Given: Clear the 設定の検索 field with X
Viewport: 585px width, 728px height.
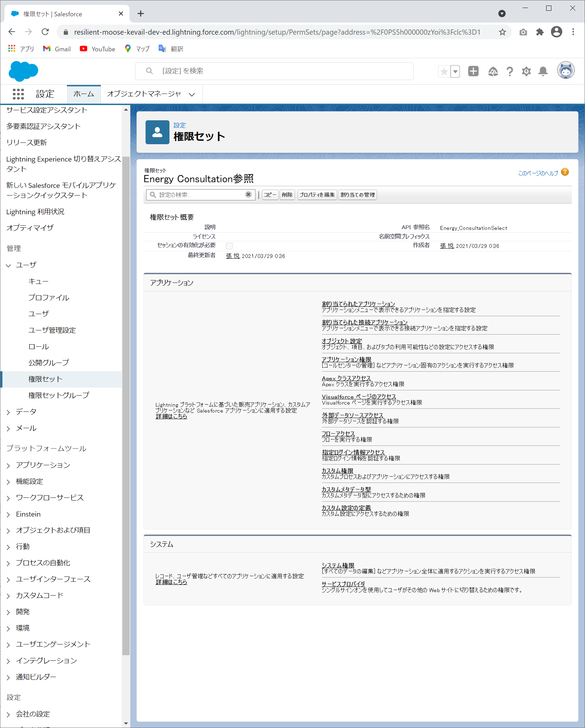Looking at the screenshot, I should click(248, 194).
